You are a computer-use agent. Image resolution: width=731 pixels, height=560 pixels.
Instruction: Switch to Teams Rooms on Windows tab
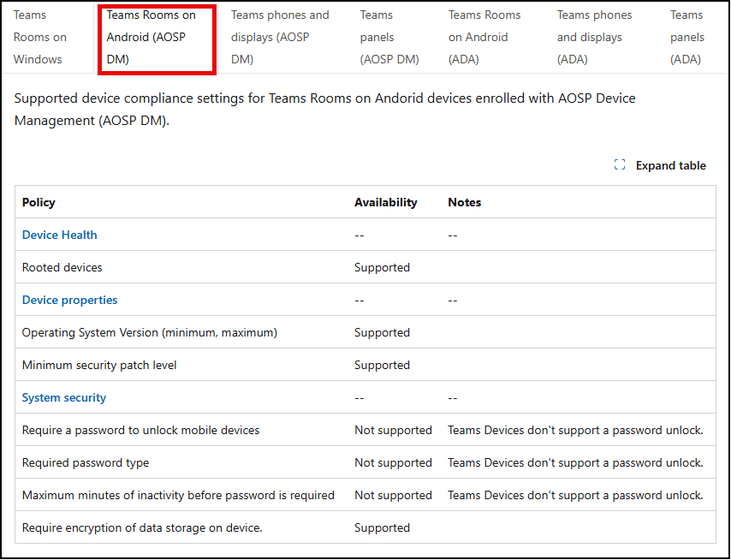pos(39,38)
